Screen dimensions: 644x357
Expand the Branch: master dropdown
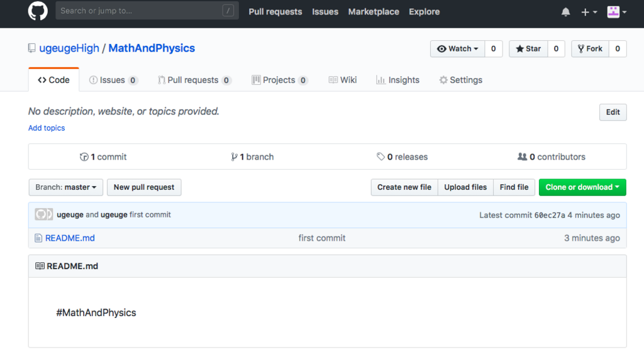(65, 187)
